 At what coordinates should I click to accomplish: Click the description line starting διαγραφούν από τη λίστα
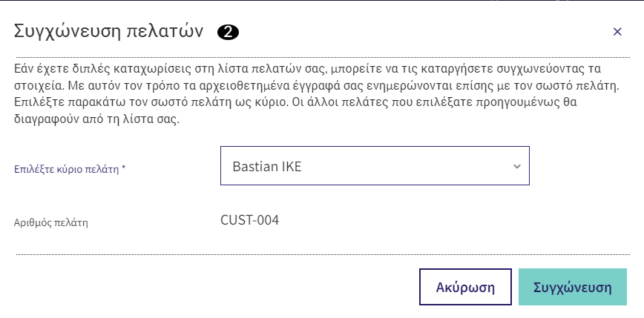97,121
